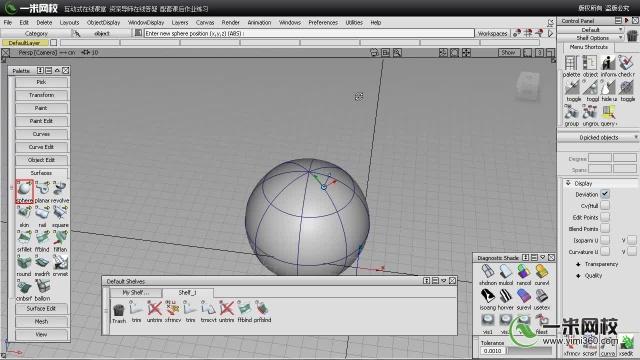Image resolution: width=640 pixels, height=360 pixels.
Task: Click the Surface Edit palette button
Action: 41,309
